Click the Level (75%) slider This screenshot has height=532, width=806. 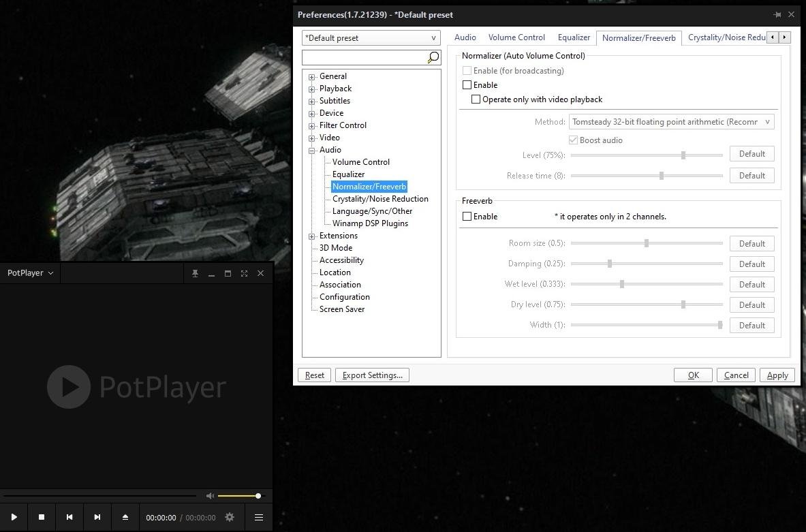click(647, 155)
